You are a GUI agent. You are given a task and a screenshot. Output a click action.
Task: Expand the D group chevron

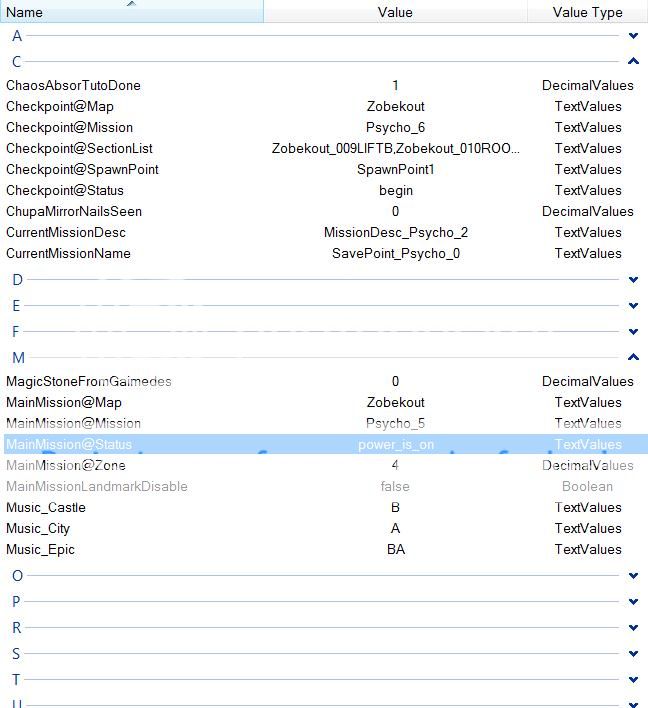(x=633, y=280)
